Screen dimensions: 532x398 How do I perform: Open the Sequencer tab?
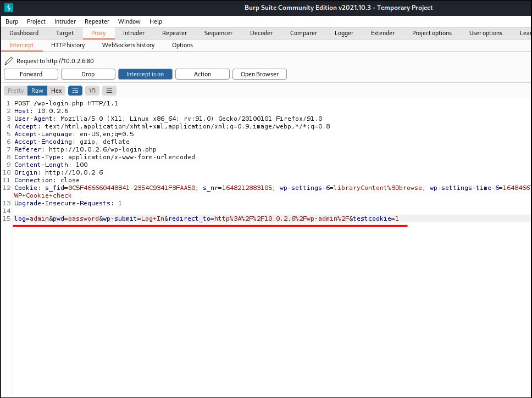219,33
